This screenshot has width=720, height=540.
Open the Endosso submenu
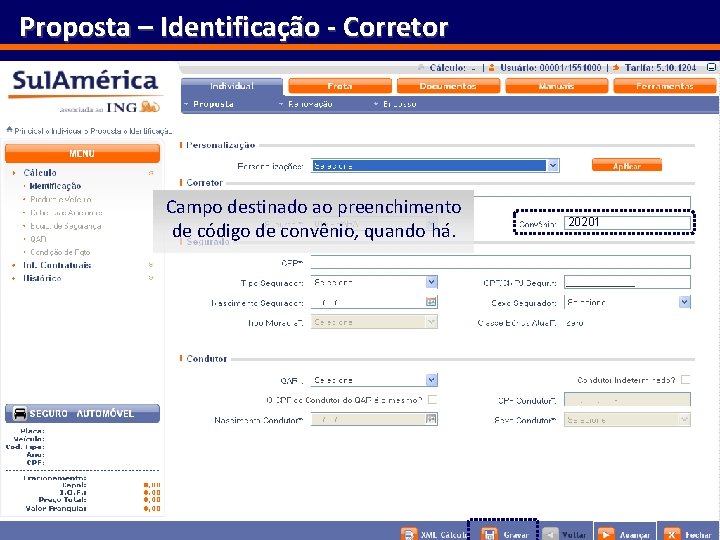click(399, 104)
